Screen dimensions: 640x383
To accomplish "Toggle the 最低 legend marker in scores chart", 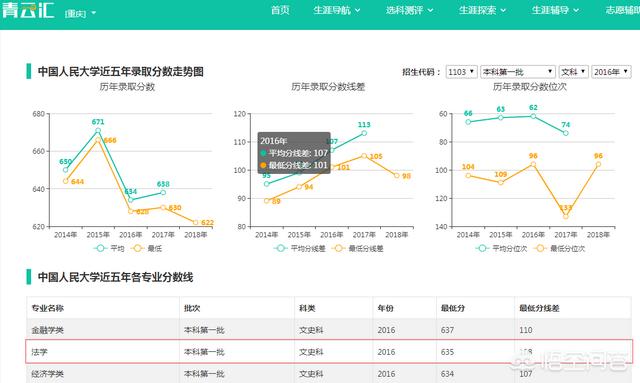I will click(138, 248).
